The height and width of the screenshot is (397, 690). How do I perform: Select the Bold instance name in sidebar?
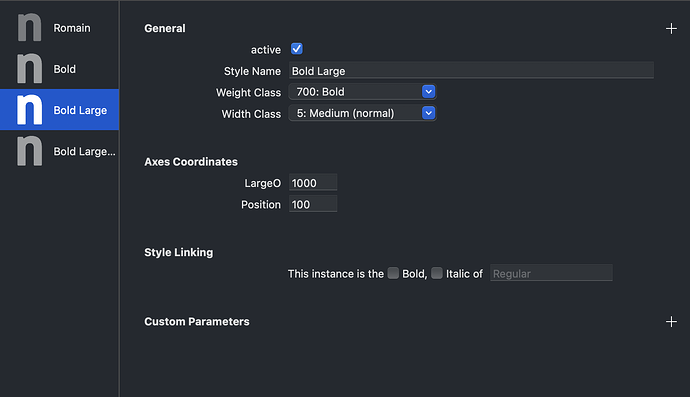(65, 69)
